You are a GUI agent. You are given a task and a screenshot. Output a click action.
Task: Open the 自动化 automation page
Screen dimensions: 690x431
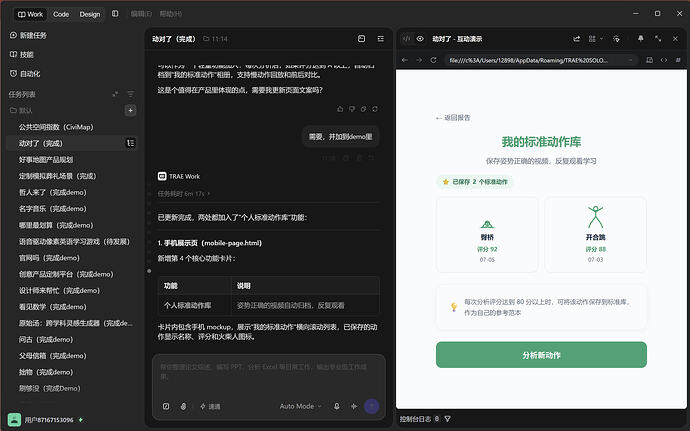click(25, 74)
